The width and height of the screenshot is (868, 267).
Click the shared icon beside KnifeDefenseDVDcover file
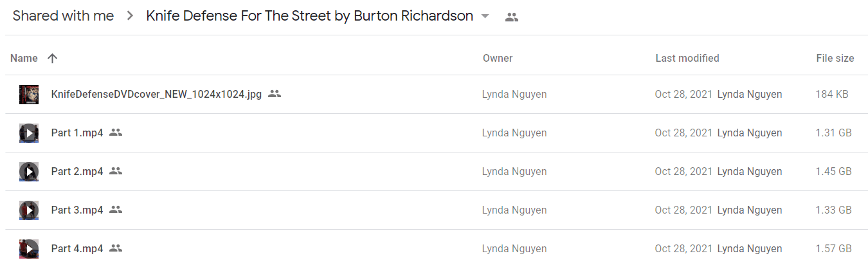click(x=275, y=94)
